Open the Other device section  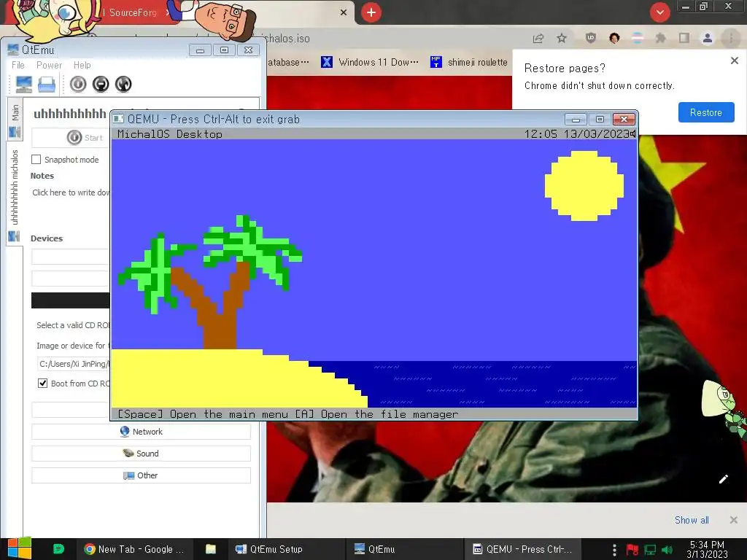141,475
